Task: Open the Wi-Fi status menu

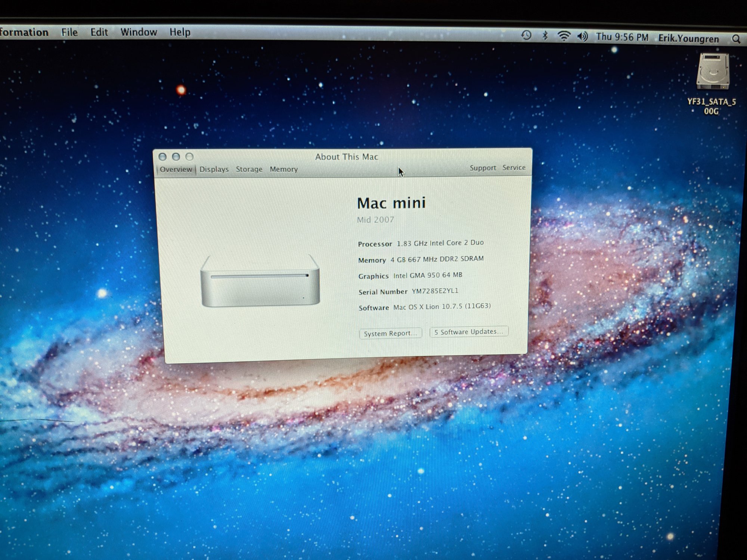Action: click(x=564, y=36)
